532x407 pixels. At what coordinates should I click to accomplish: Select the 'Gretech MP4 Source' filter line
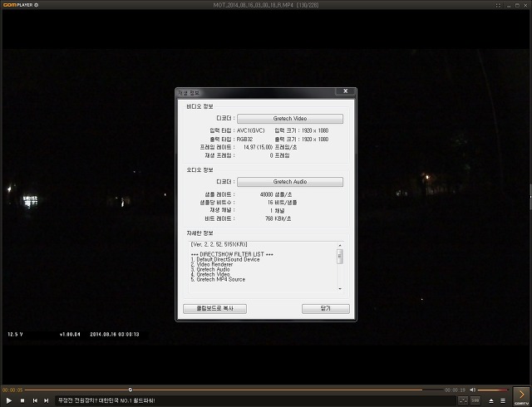tap(218, 279)
